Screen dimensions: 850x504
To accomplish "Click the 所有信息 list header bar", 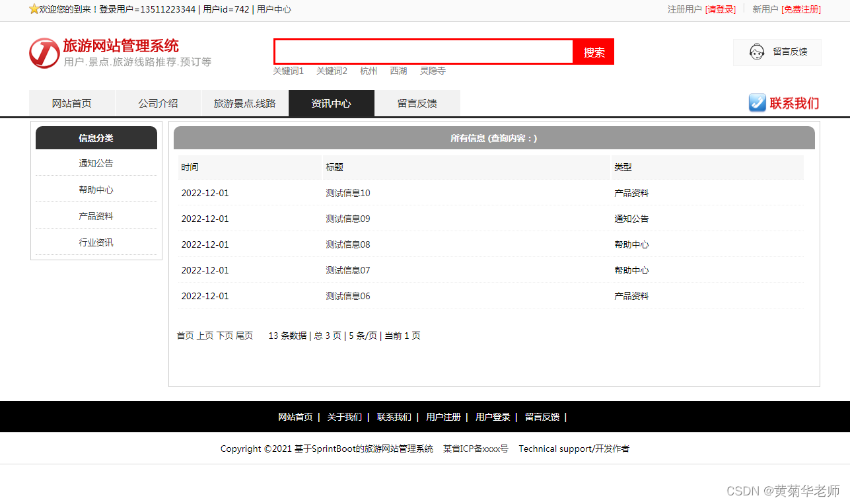I will [x=494, y=138].
